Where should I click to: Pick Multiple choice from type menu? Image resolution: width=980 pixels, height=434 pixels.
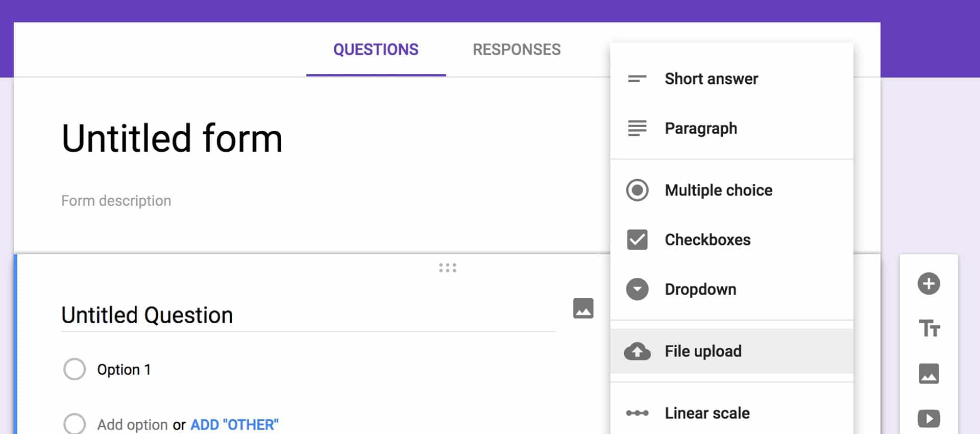(731, 190)
